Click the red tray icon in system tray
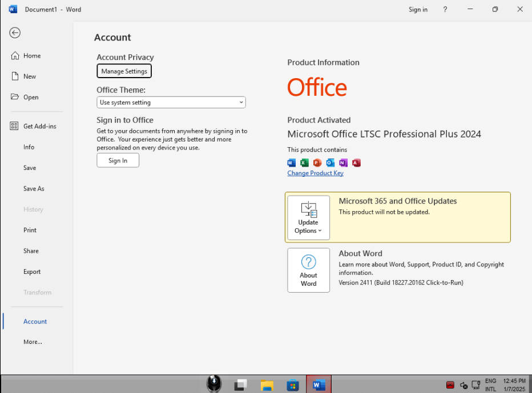The image size is (532, 393). click(x=450, y=385)
